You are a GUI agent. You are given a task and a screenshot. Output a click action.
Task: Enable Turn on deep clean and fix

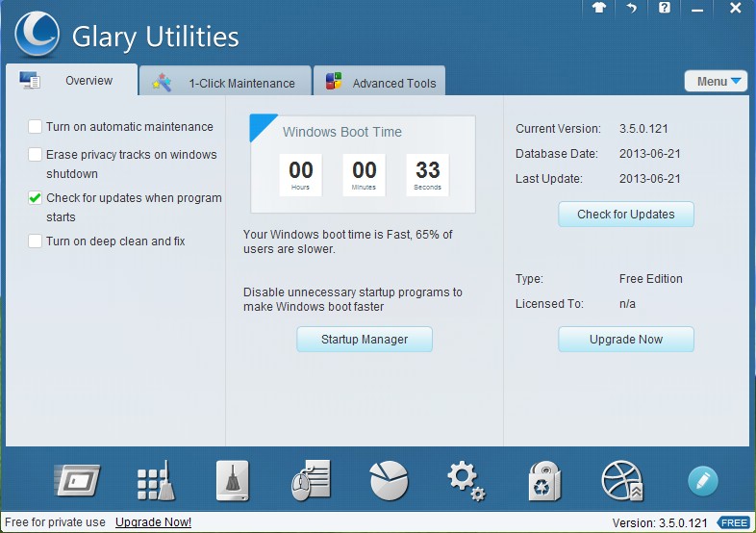point(36,241)
